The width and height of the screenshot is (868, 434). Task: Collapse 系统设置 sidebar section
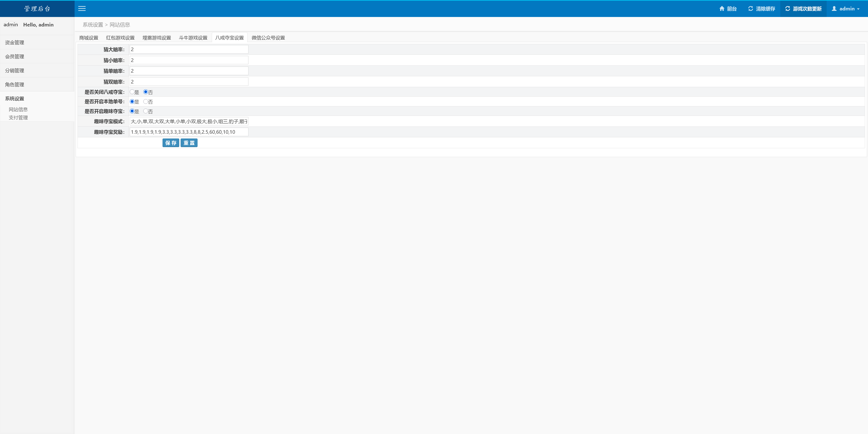tap(14, 98)
